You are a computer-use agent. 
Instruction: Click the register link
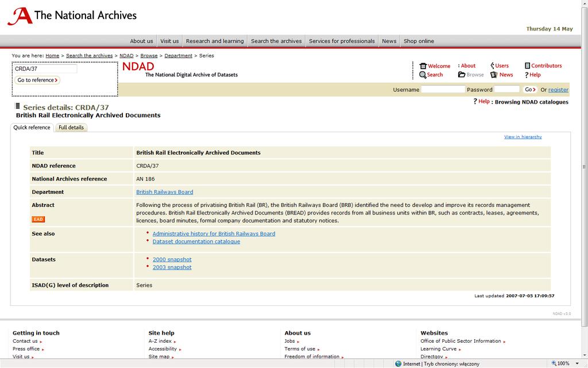[x=558, y=90]
